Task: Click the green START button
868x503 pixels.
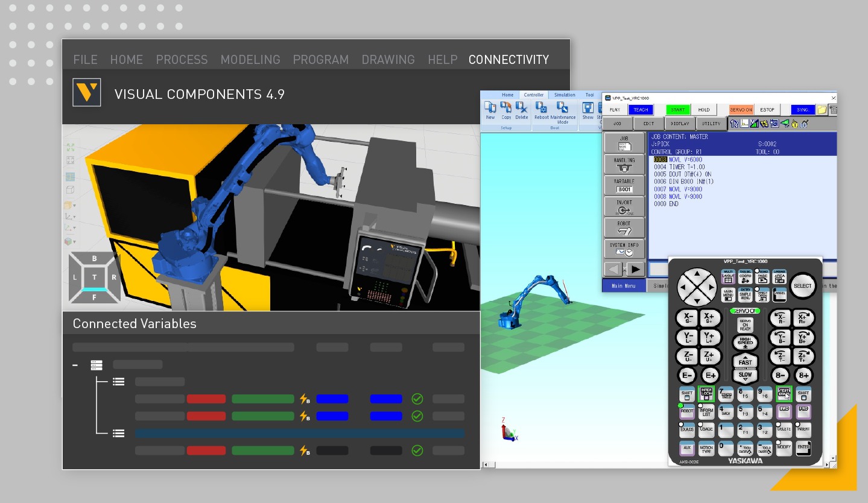Action: point(678,110)
